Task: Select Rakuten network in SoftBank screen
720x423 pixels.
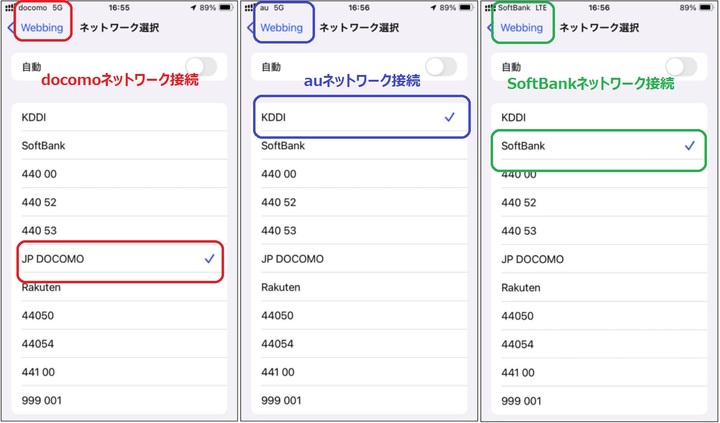Action: pos(599,288)
